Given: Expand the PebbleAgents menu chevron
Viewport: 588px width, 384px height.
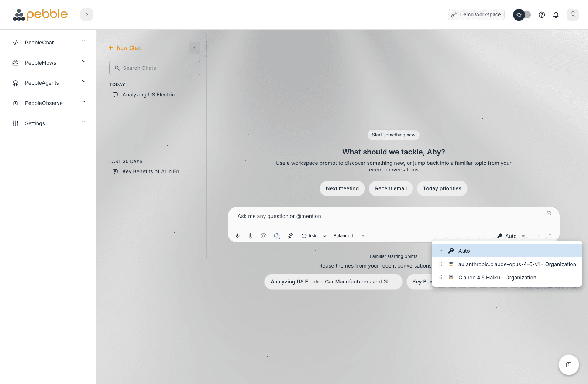Looking at the screenshot, I should click(x=84, y=81).
